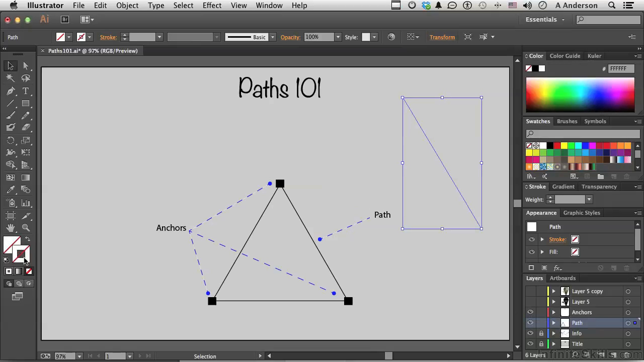Image resolution: width=644 pixels, height=362 pixels.
Task: Switch to the Color Guide tab
Action: 565,56
